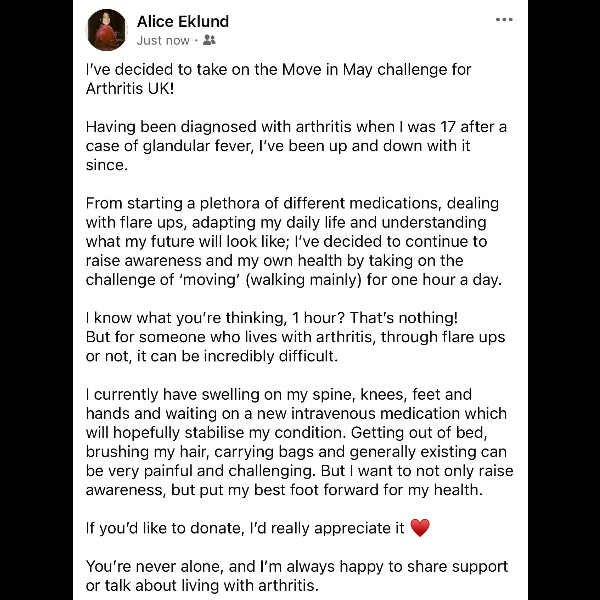Open the three-dot post options menu
Viewport: 600px width, 600px height.
503,20
